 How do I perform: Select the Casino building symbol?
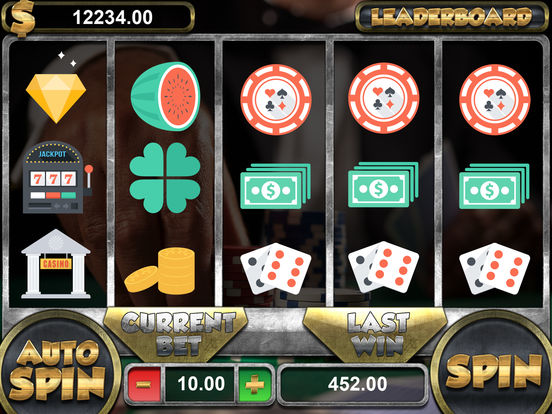point(56,264)
